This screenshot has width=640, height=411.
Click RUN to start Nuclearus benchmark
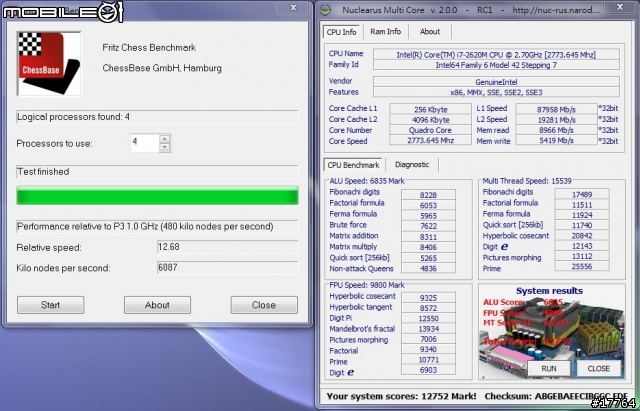point(549,369)
